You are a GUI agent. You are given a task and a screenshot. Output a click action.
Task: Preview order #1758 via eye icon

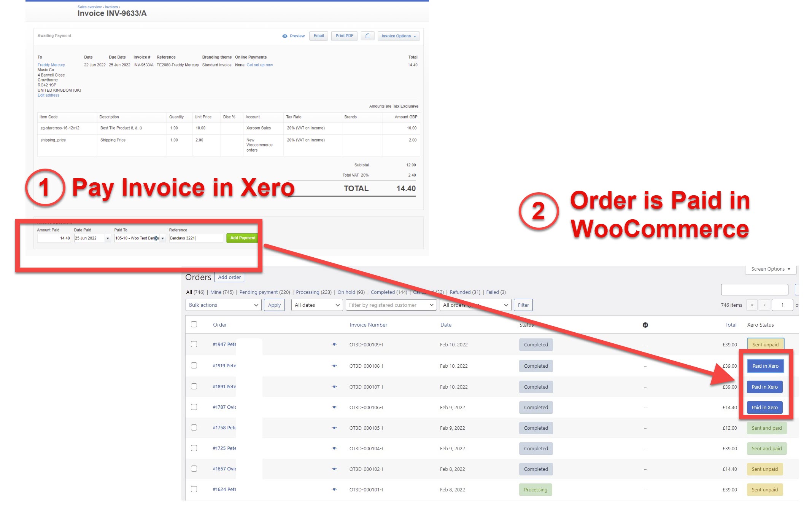[x=334, y=428]
